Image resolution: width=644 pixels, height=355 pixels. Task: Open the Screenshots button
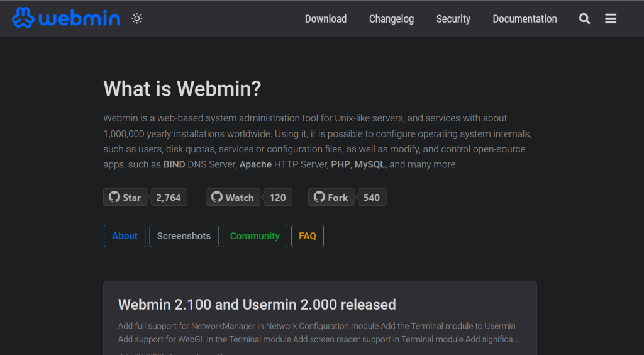tap(184, 236)
